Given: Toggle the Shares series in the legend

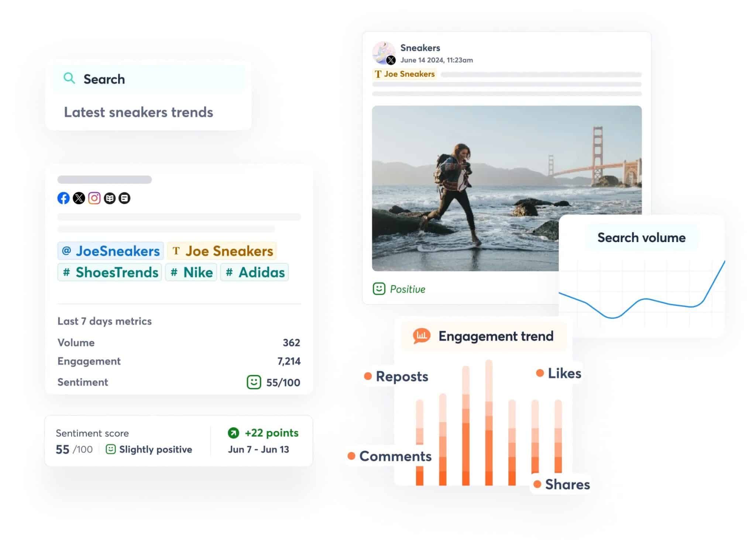Looking at the screenshot, I should (x=567, y=484).
